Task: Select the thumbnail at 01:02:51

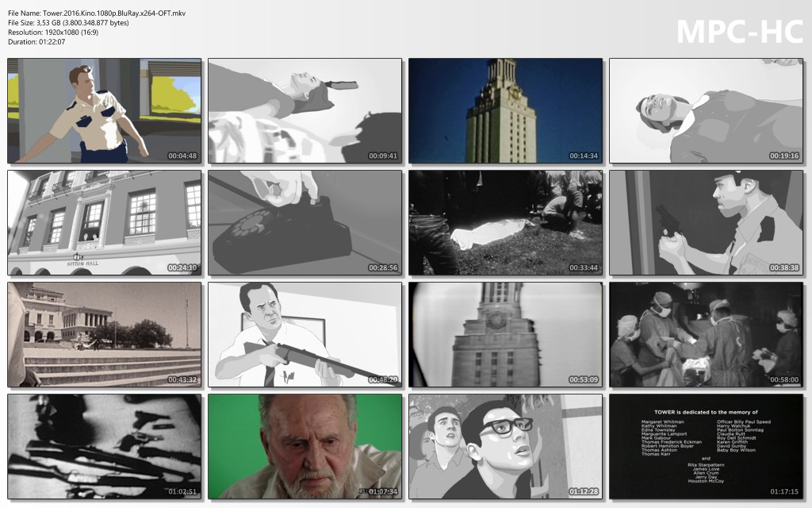Action: click(105, 446)
